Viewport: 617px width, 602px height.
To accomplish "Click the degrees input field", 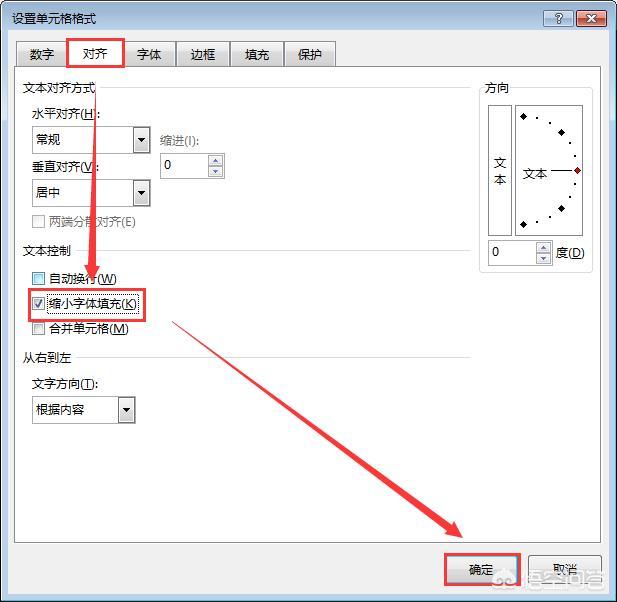I will click(x=512, y=253).
